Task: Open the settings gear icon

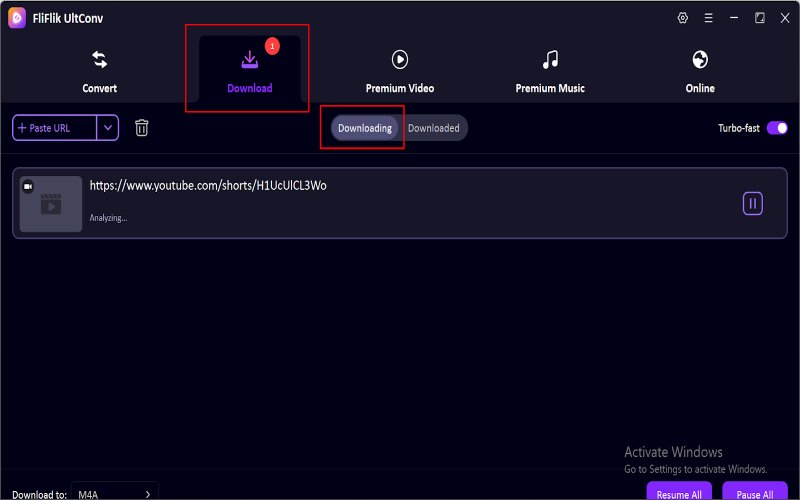Action: 683,18
